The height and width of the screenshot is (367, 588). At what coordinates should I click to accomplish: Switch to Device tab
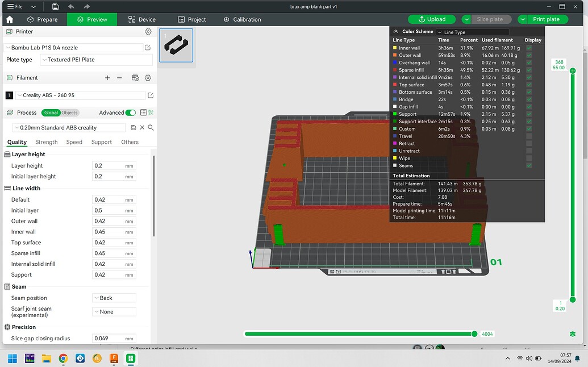coord(142,19)
